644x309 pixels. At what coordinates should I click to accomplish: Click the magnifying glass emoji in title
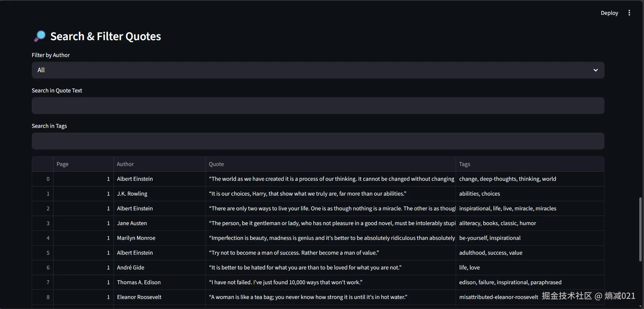(40, 36)
